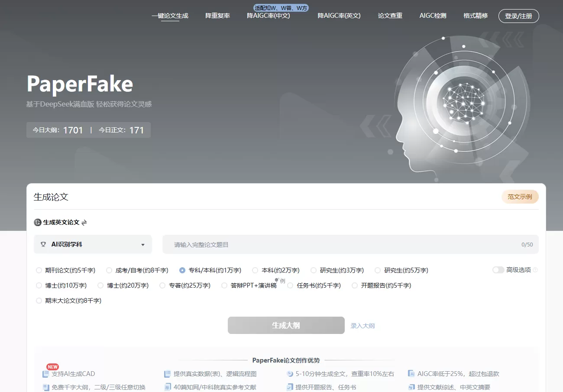
Task: Click the globe icon beside 生成英文论文
Action: click(37, 222)
